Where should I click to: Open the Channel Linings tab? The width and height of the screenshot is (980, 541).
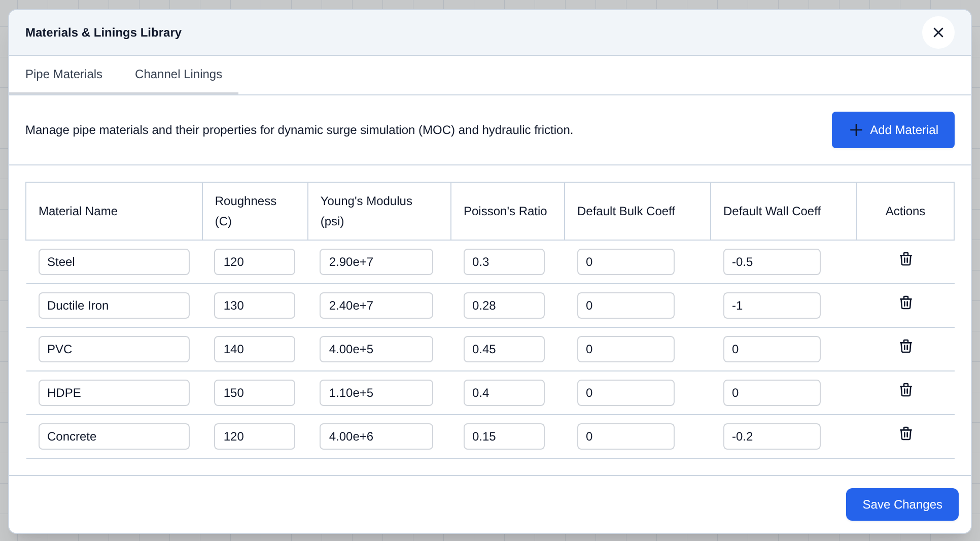point(179,74)
